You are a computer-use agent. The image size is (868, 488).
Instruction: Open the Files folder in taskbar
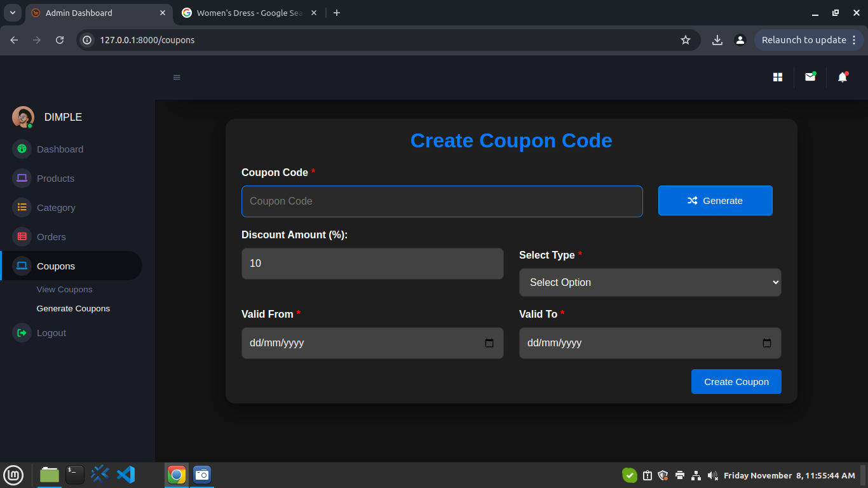[50, 475]
